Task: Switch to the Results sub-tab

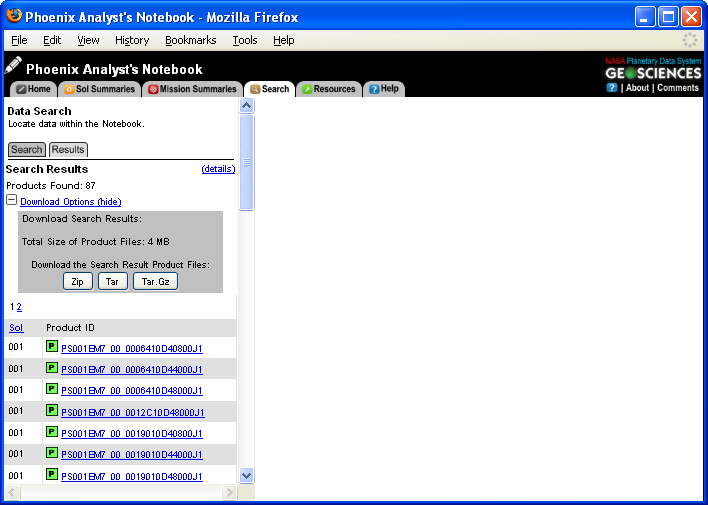Action: (68, 150)
